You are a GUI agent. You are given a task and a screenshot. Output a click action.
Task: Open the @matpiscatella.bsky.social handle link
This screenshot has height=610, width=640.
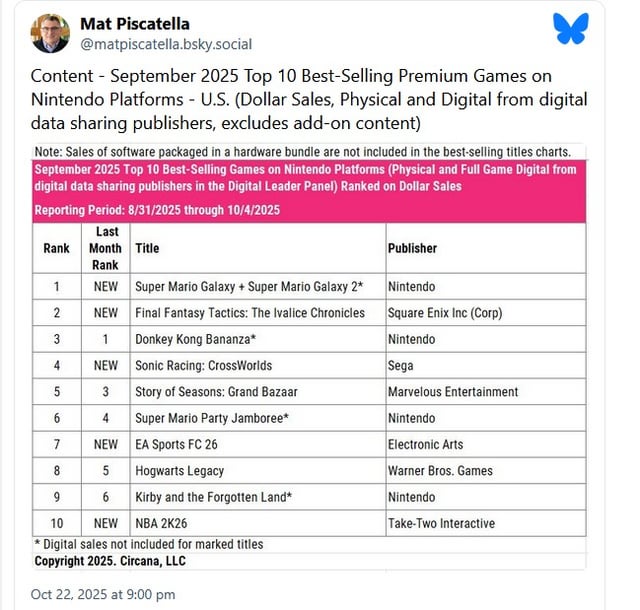tap(165, 44)
